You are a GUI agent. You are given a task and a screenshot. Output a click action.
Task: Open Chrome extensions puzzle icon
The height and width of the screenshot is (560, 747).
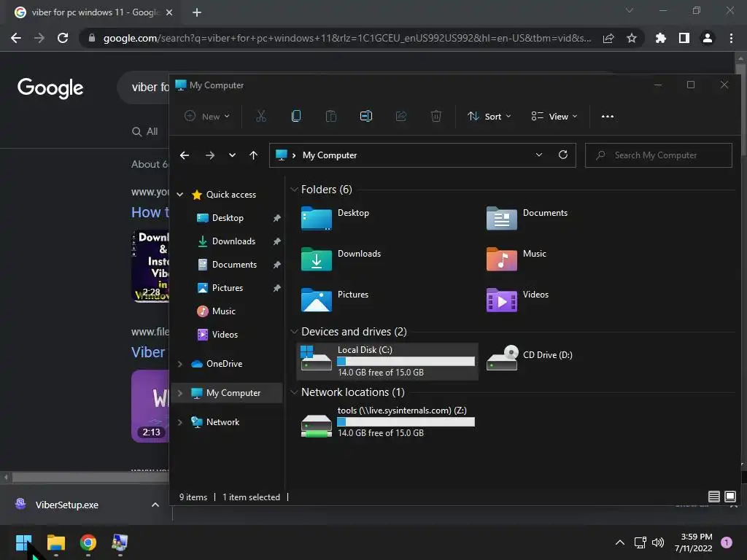tap(661, 38)
